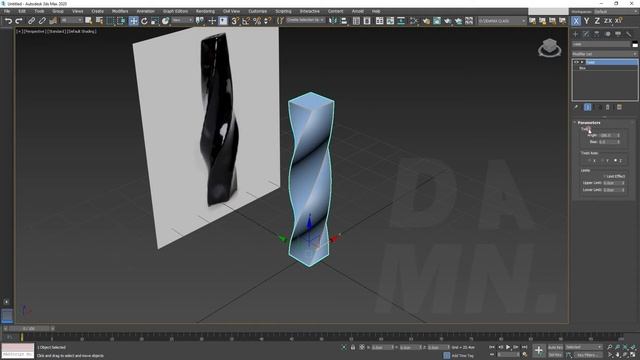640x360 pixels.
Task: Activate the Select and Move tool
Action: 133,21
